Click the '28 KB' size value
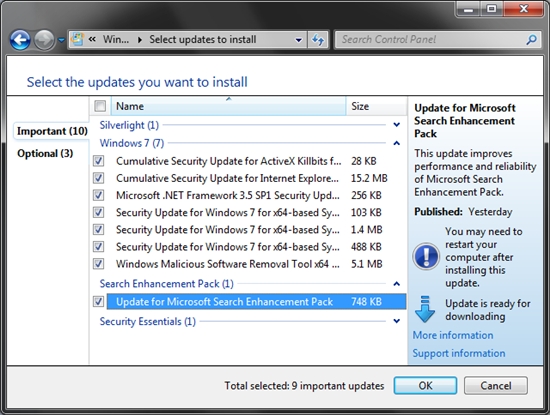 click(x=364, y=161)
